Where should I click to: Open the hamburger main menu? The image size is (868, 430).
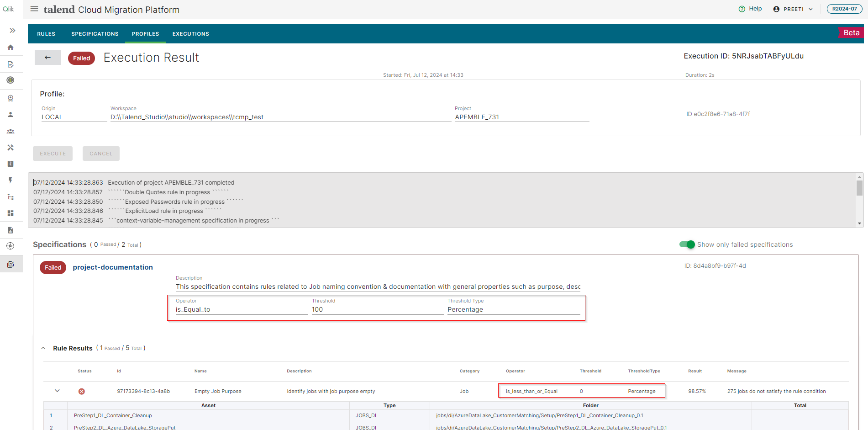tap(34, 9)
